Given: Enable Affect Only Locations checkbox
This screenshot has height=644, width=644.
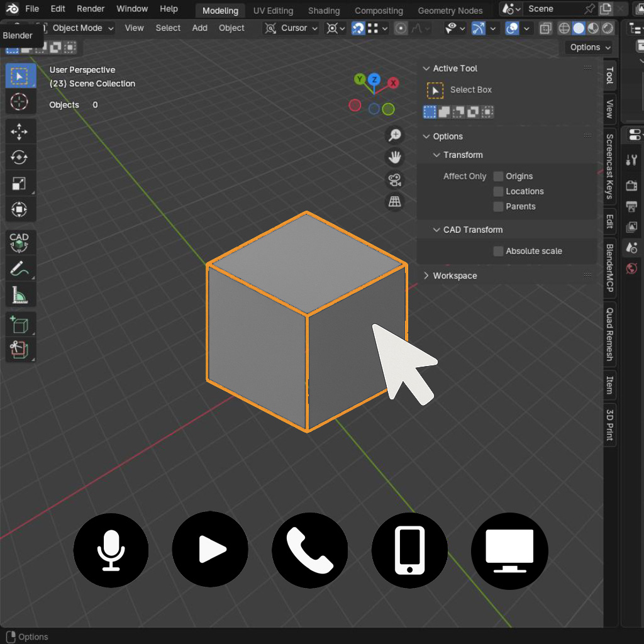Looking at the screenshot, I should pos(498,191).
